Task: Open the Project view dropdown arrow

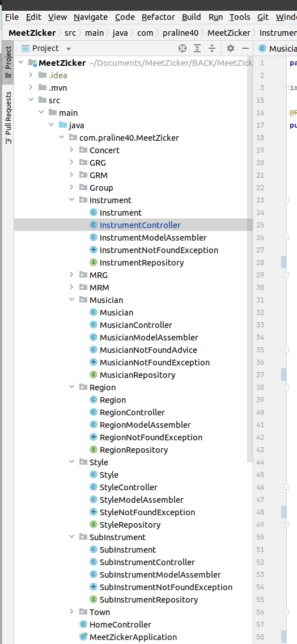Action: [68, 49]
